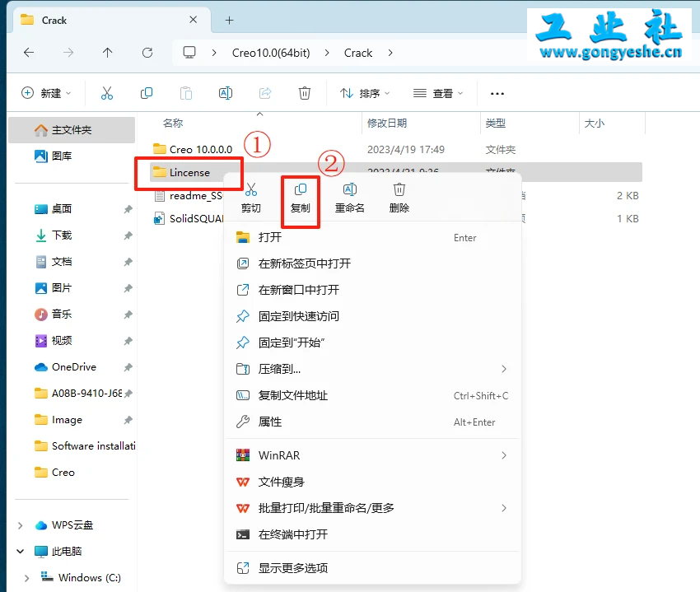
Task: Select the Creo 10.0.0.0 folder
Action: pyautogui.click(x=193, y=150)
